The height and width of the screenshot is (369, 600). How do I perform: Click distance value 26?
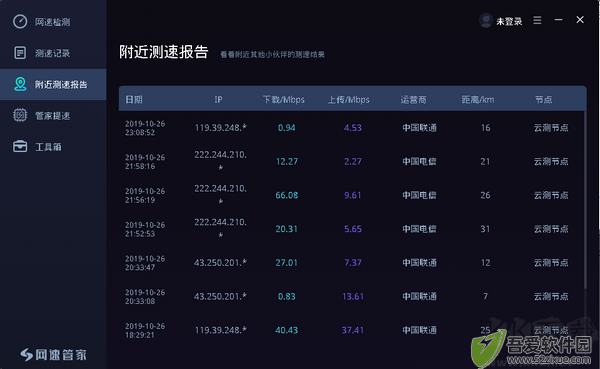485,195
